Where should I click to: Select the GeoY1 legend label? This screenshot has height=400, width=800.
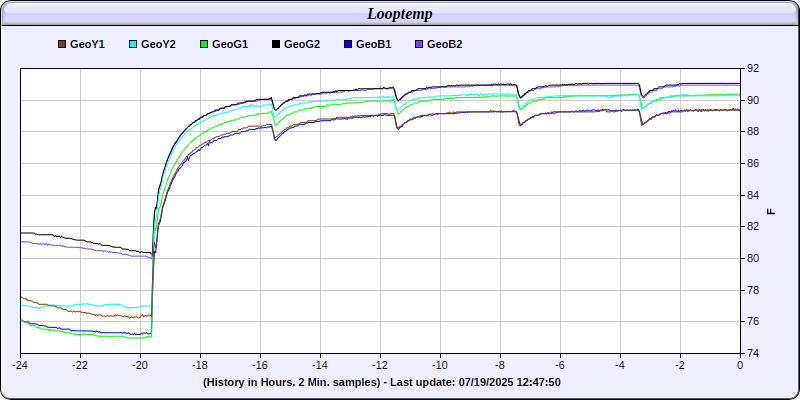87,44
